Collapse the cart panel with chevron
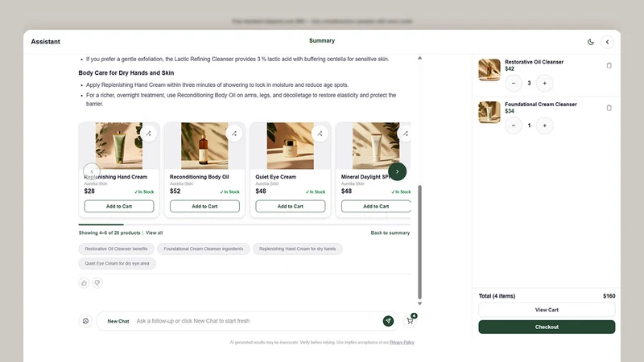The height and width of the screenshot is (362, 644). point(607,42)
